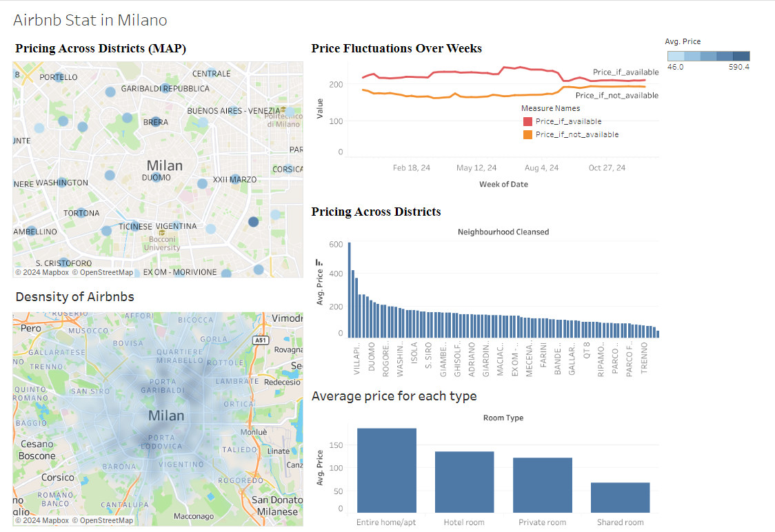This screenshot has height=532, width=775.
Task: Click the 46.0 minimum legend value
Action: [676, 67]
